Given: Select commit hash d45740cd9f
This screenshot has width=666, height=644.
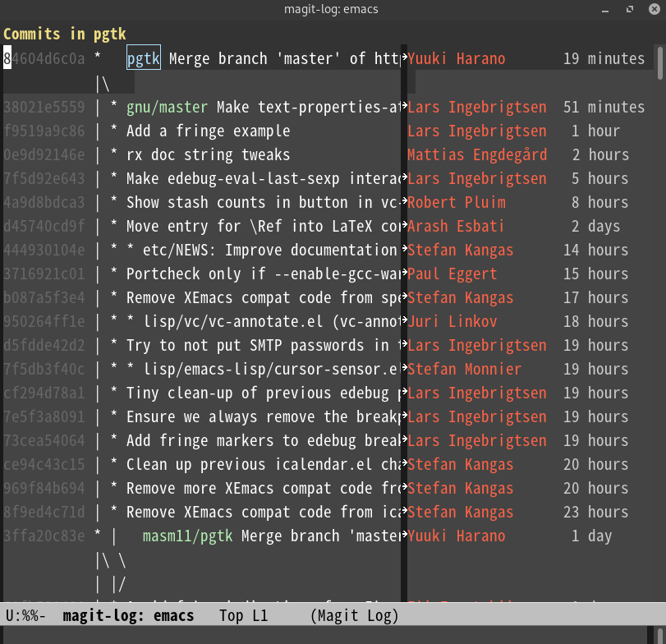Looking at the screenshot, I should click(44, 226).
